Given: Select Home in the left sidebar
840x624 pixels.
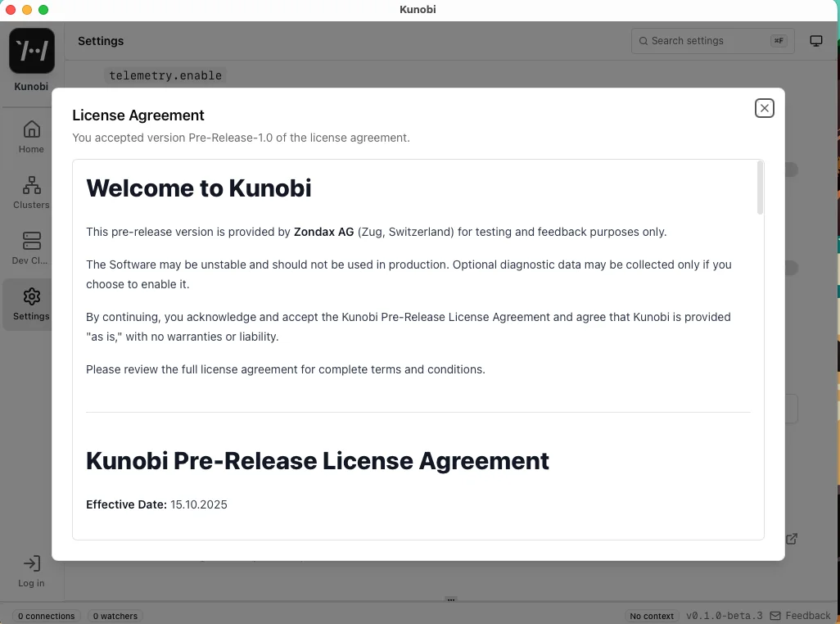Looking at the screenshot, I should [31, 136].
